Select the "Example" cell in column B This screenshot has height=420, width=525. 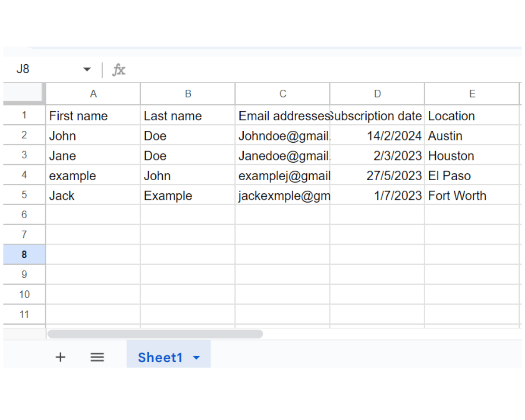pyautogui.click(x=188, y=195)
